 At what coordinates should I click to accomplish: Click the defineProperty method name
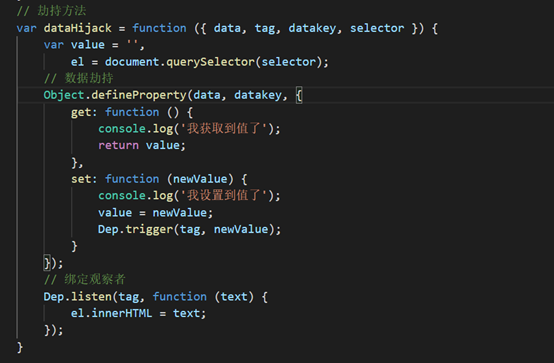coord(139,95)
